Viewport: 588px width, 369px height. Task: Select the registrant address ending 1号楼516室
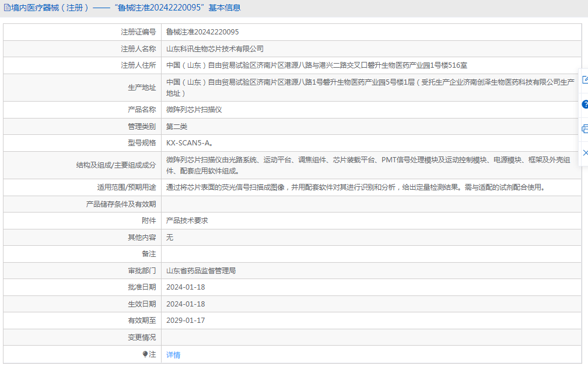317,65
